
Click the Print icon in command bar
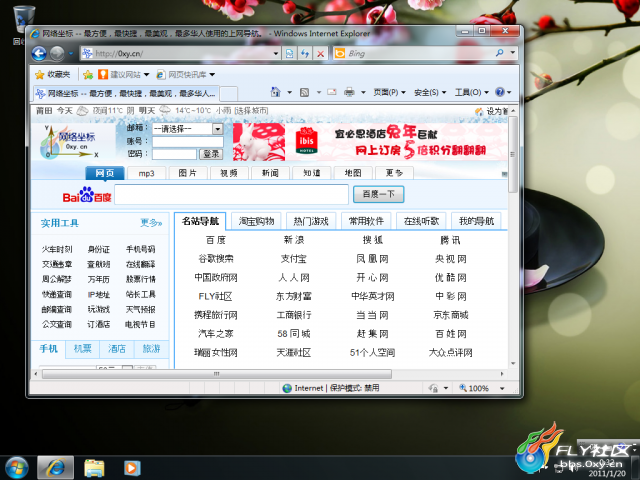(349, 92)
